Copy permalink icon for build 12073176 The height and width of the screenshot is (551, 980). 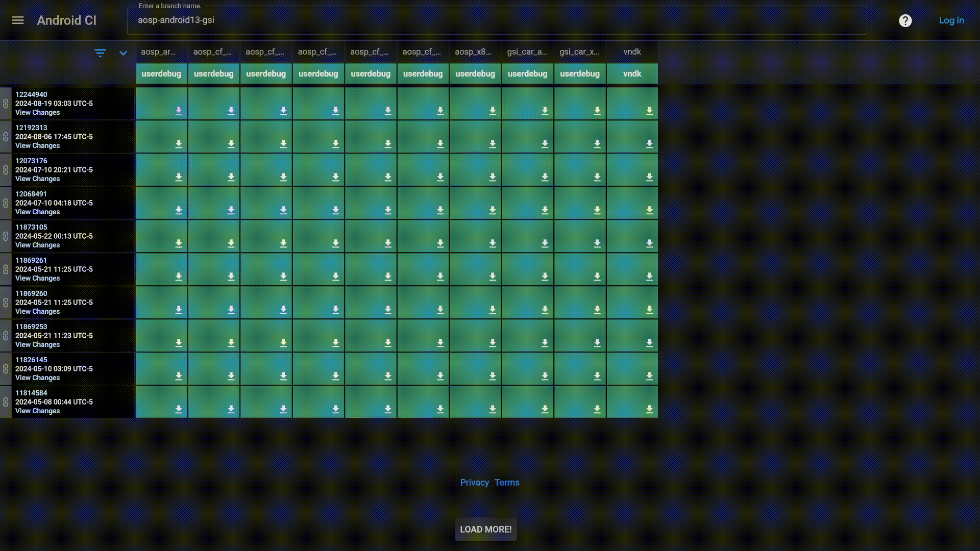tap(6, 170)
